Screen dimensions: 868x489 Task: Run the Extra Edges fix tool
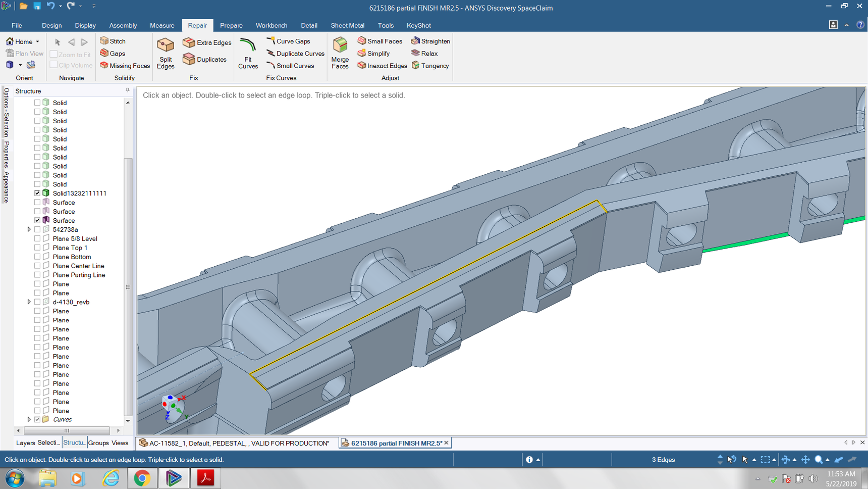(x=207, y=42)
